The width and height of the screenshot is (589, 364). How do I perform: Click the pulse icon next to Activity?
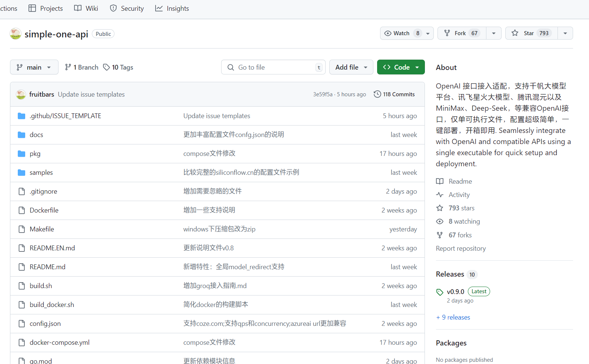point(440,195)
